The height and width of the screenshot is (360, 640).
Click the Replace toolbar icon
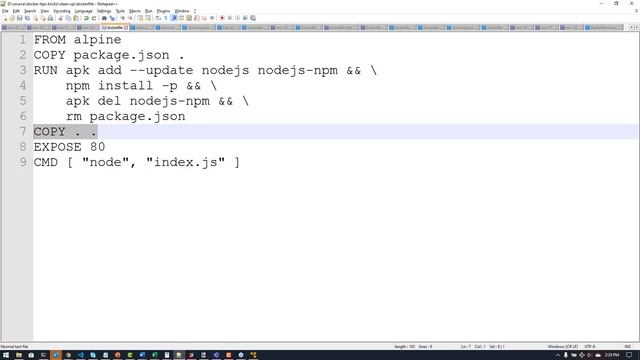(112, 18)
